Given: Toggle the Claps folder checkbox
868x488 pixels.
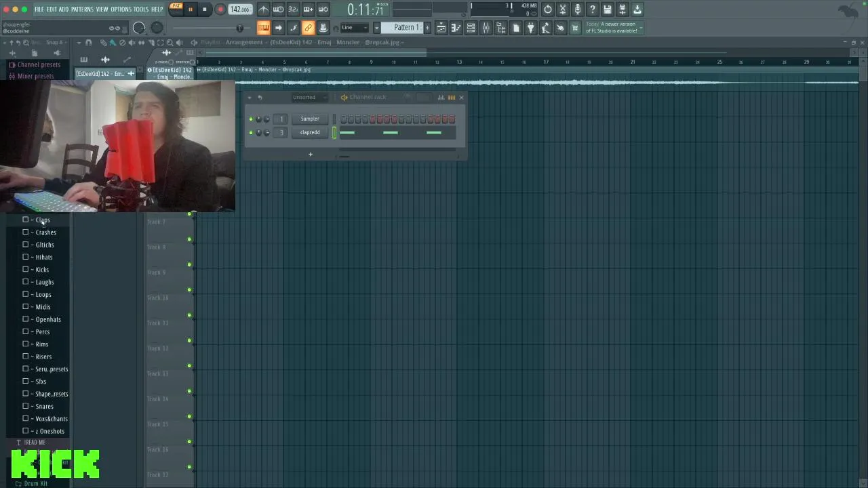Looking at the screenshot, I should click(x=26, y=220).
